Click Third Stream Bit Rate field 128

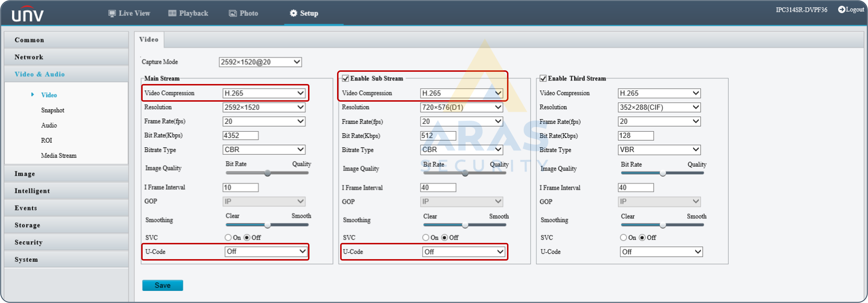636,136
